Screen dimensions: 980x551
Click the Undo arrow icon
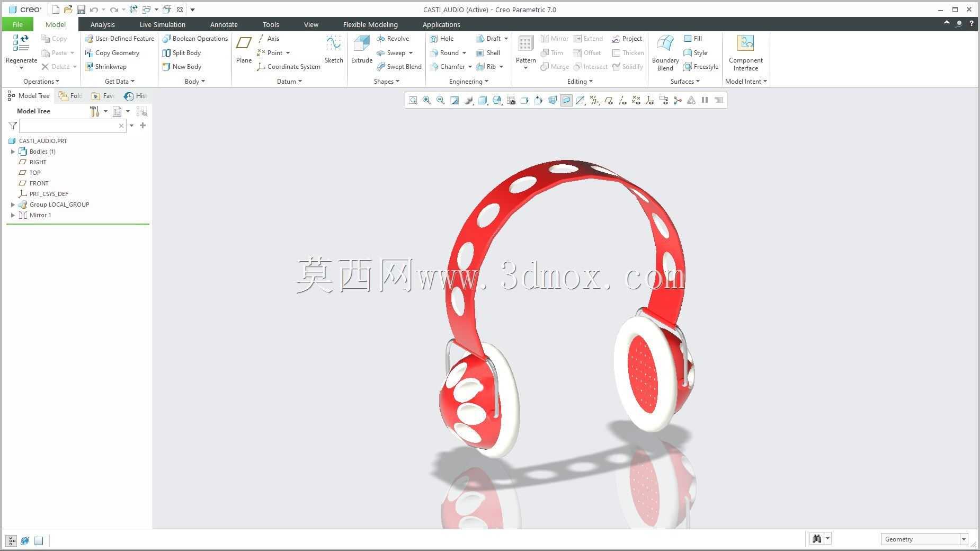pyautogui.click(x=94, y=10)
